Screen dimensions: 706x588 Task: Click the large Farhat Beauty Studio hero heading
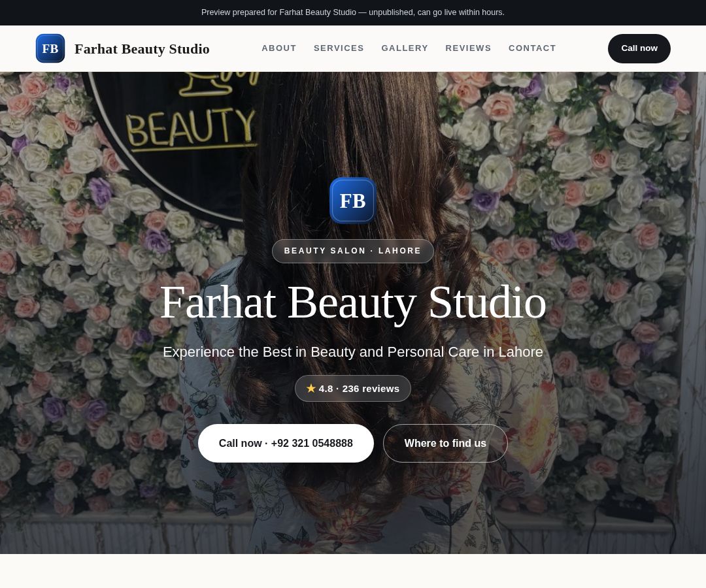(353, 302)
